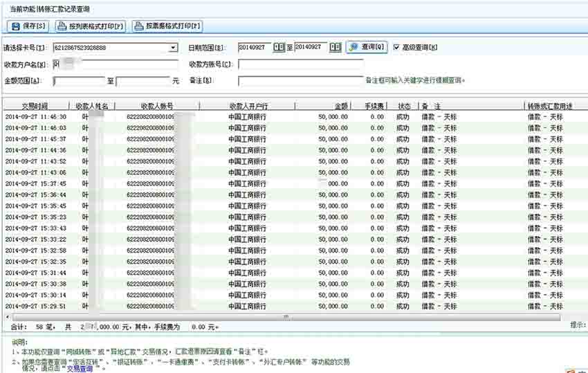Click the 状态 column header
This screenshot has height=373, width=588.
tap(403, 107)
